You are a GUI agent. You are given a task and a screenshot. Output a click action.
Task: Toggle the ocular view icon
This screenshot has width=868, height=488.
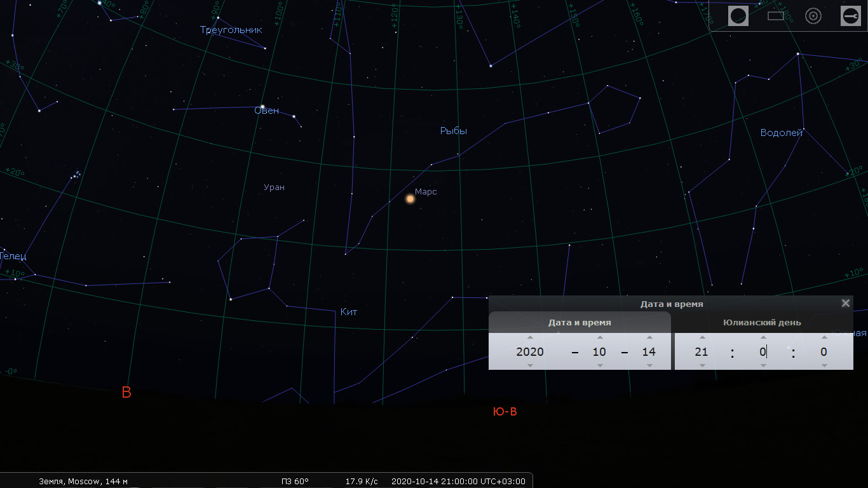pyautogui.click(x=738, y=16)
